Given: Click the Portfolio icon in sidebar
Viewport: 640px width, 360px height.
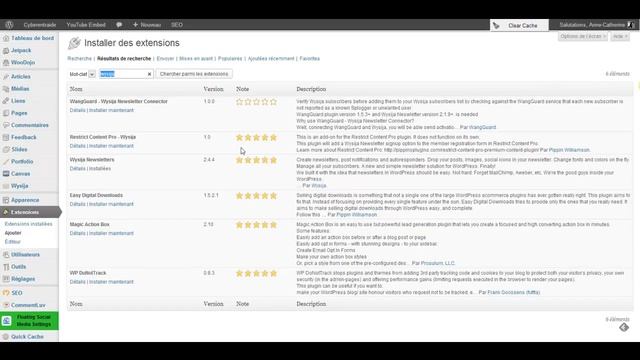Looking at the screenshot, I should tap(6, 162).
